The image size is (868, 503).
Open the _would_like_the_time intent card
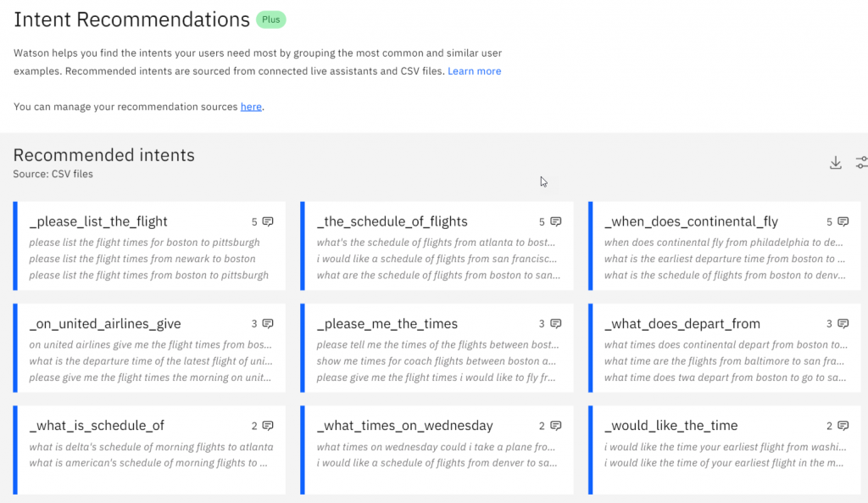725,450
